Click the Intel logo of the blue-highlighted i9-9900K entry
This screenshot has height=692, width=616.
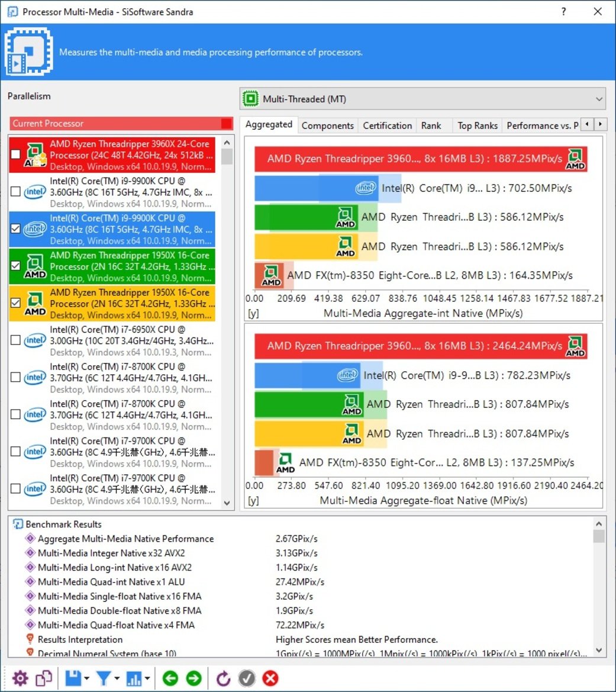point(35,228)
